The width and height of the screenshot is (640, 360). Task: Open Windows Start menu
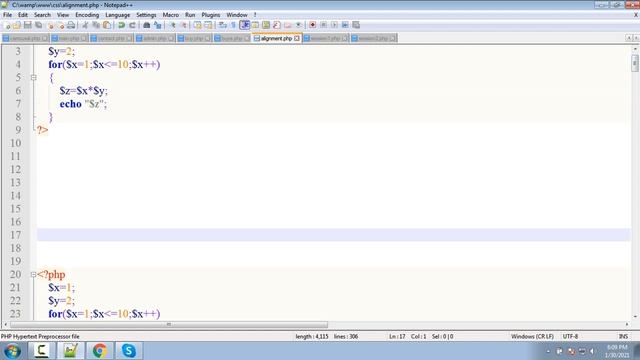coord(12,351)
